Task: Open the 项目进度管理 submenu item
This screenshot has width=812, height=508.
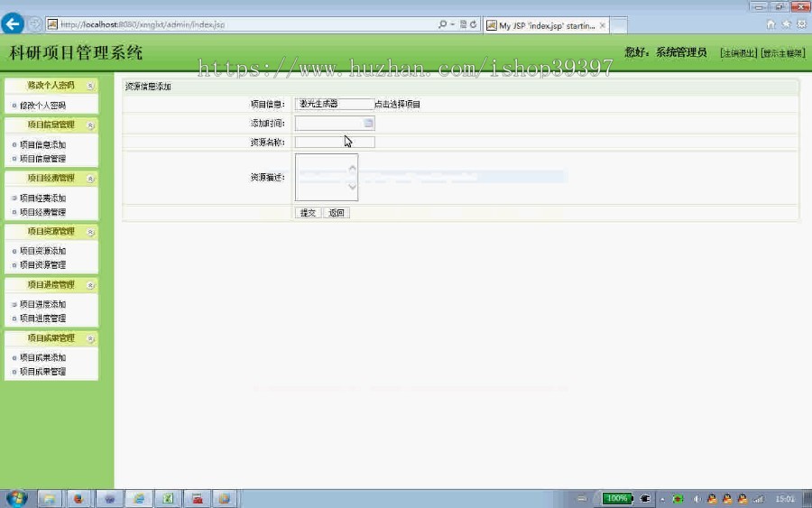Action: 42,318
